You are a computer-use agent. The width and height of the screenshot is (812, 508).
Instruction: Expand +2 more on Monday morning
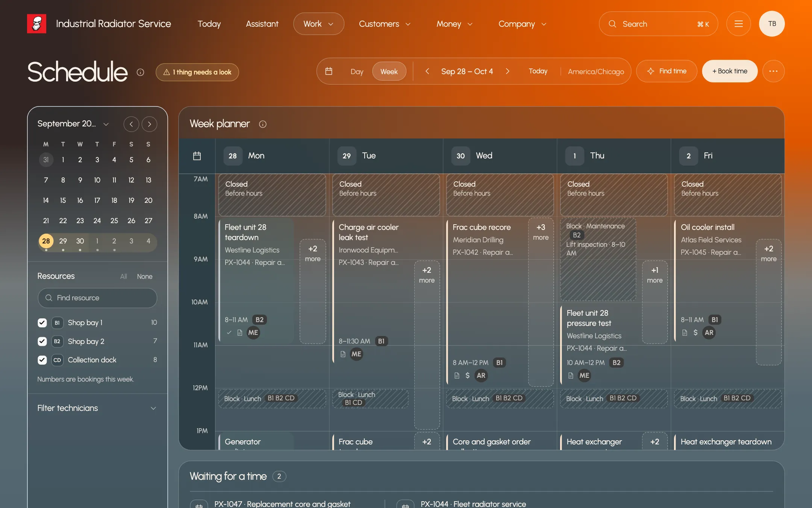[313, 291]
